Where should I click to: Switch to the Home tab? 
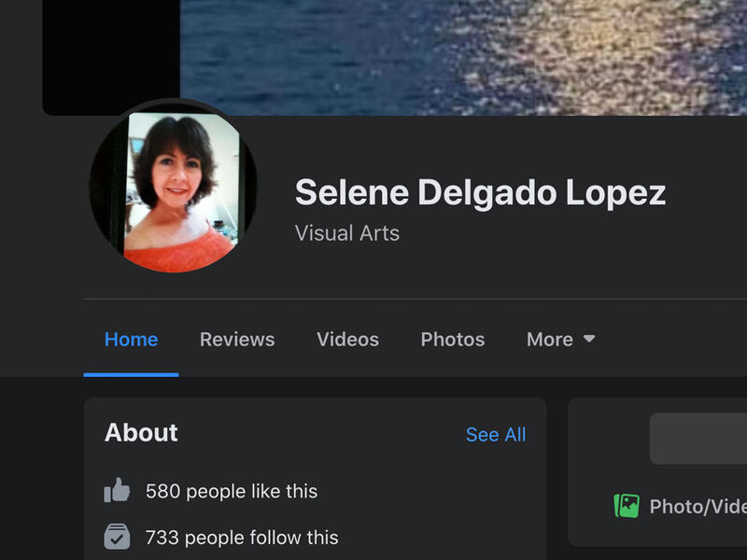[x=131, y=340]
